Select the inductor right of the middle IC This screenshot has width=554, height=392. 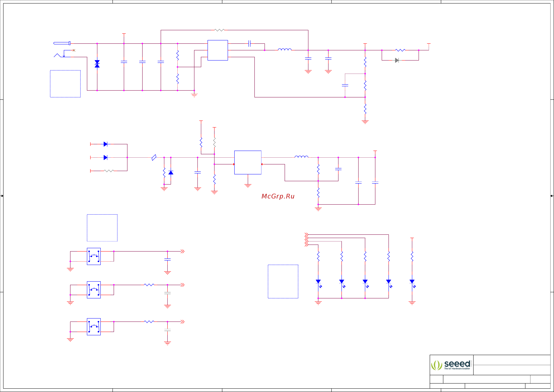301,157
